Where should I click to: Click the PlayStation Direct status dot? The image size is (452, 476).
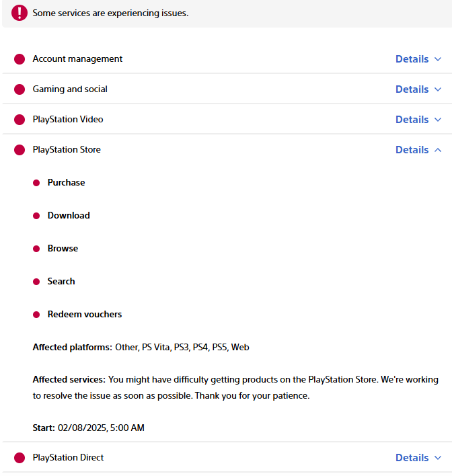pyautogui.click(x=20, y=458)
